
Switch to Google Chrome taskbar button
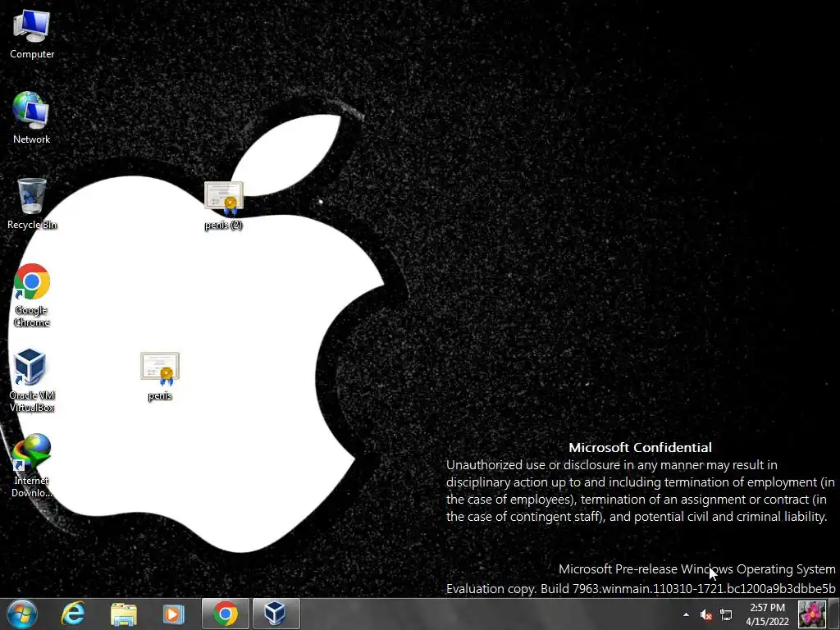tap(226, 614)
